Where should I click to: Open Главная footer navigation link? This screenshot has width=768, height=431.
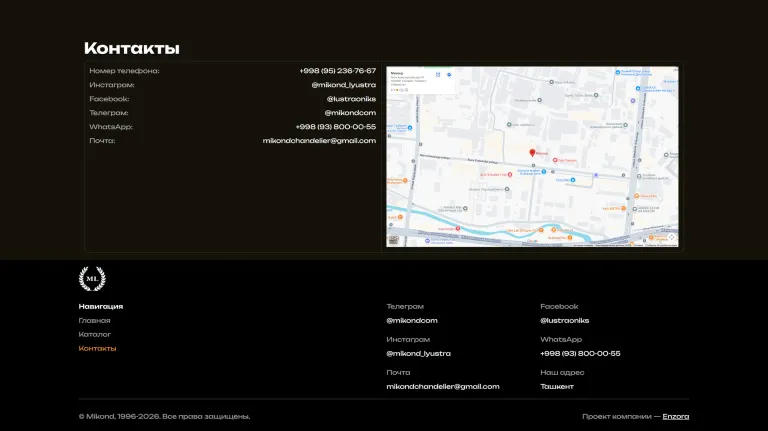(x=95, y=320)
